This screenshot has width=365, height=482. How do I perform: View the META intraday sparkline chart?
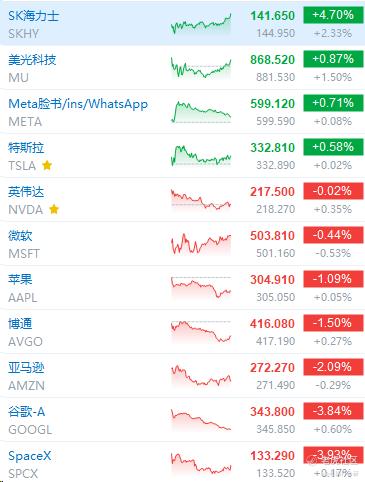[x=201, y=112]
